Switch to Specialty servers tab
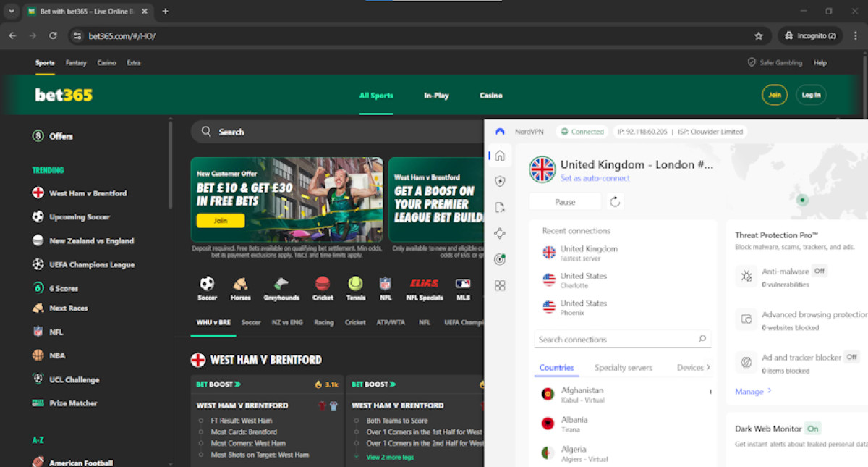Viewport: 868px width, 467px height. tap(623, 368)
